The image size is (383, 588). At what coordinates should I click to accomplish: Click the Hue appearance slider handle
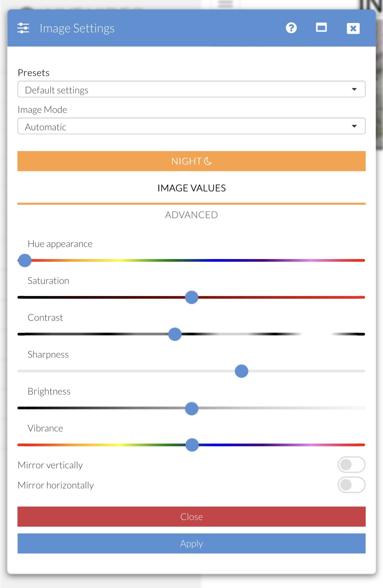tap(25, 260)
